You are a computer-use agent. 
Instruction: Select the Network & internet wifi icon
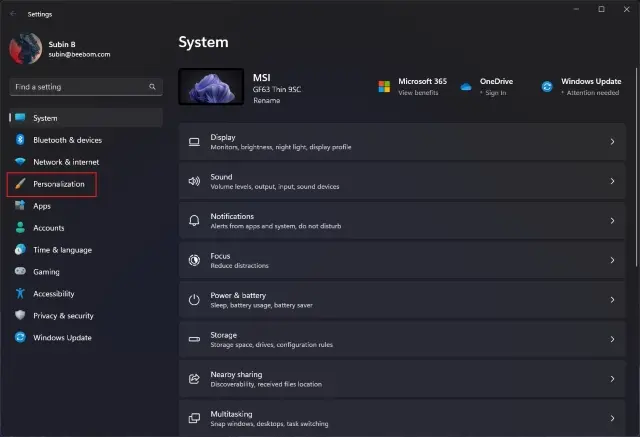tap(20, 162)
